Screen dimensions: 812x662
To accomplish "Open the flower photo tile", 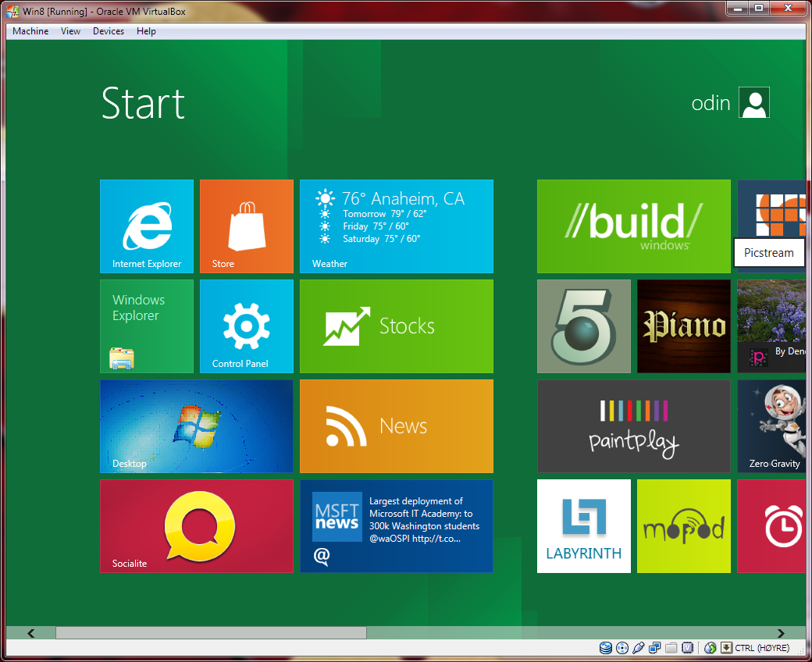I will (x=771, y=326).
